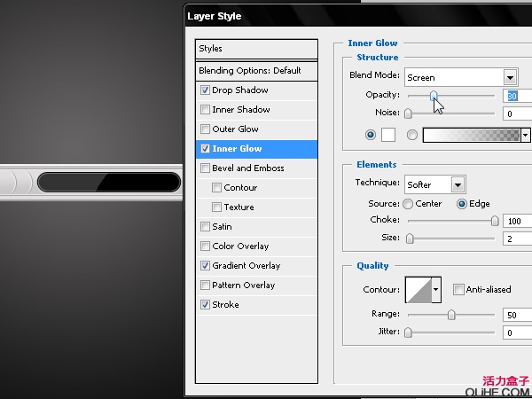Open the Contour picker dropdown arrow

click(436, 290)
